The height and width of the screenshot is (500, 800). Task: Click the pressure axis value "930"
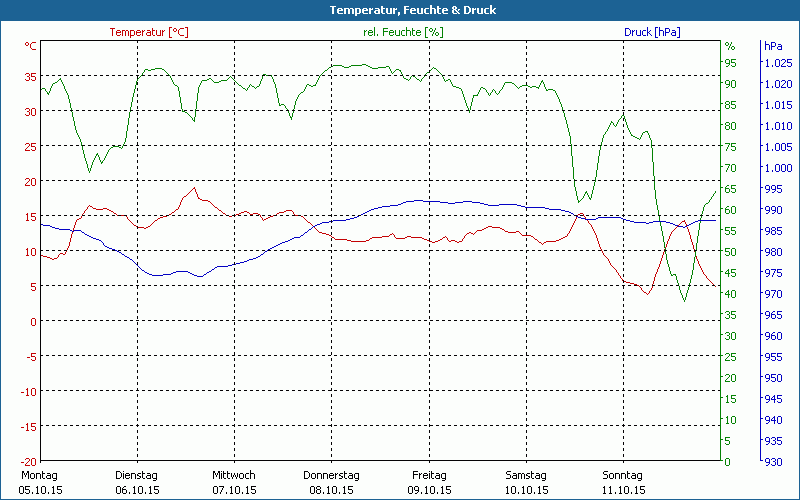tap(773, 462)
